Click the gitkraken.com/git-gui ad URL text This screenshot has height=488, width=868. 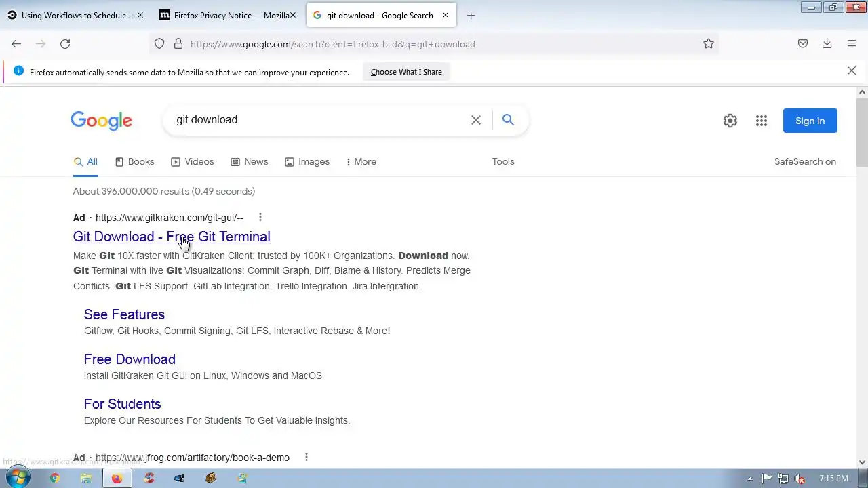pyautogui.click(x=170, y=218)
